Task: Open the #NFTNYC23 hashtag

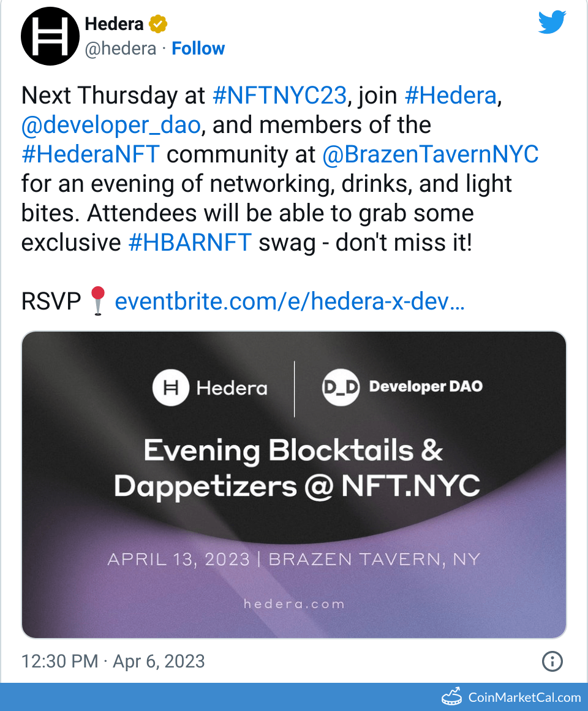Action: point(279,96)
